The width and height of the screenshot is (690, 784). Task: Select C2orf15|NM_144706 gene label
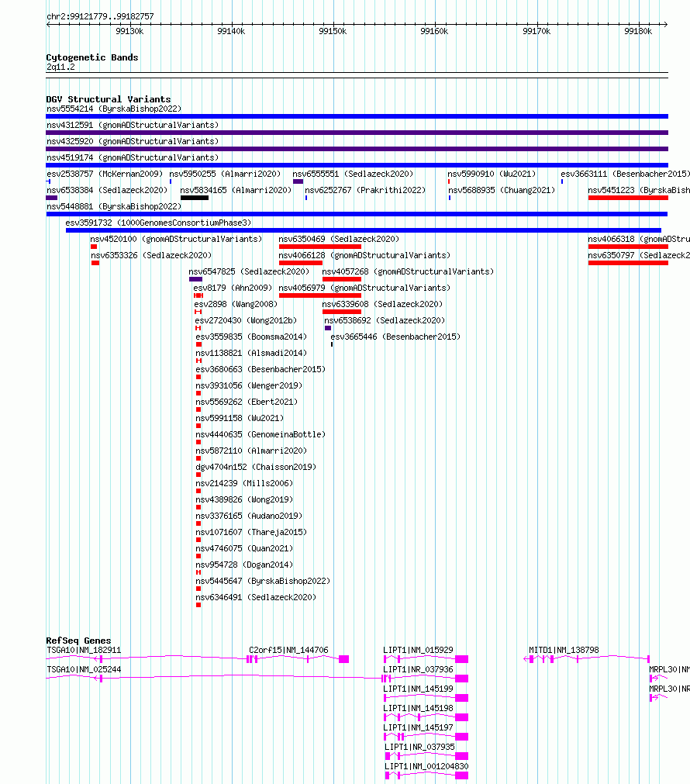click(288, 650)
